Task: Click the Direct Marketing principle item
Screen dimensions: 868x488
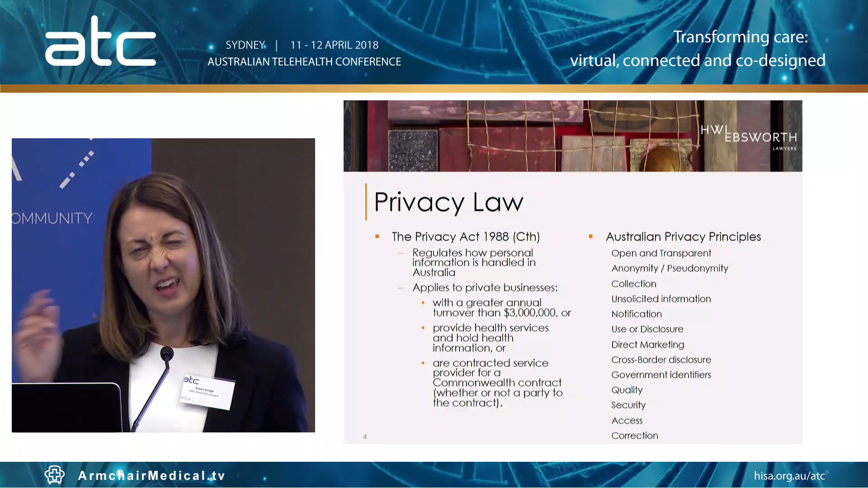Action: coord(647,344)
